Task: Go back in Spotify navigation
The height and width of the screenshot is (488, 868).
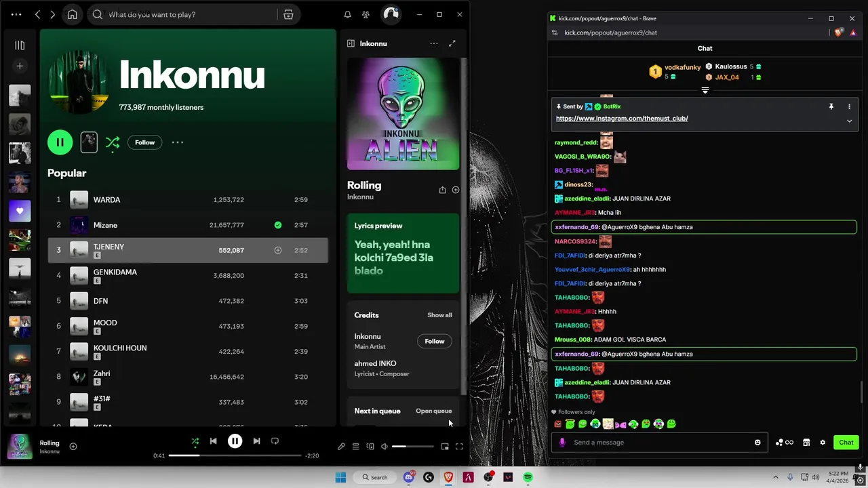Action: tap(37, 14)
